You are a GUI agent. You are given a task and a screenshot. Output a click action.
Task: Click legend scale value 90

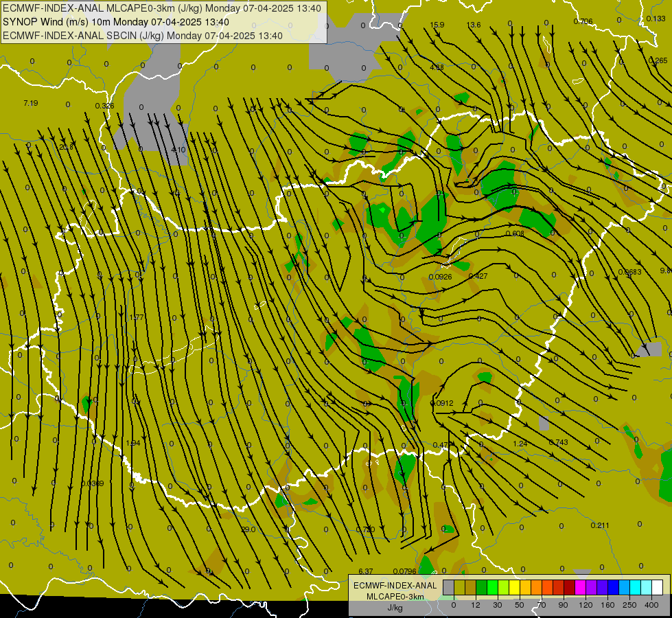[563, 605]
